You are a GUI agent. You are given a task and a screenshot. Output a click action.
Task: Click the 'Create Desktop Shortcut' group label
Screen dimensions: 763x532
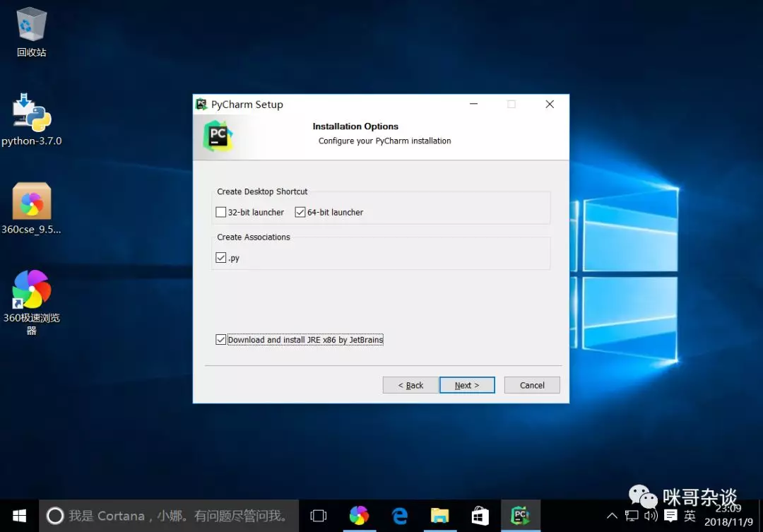[262, 191]
